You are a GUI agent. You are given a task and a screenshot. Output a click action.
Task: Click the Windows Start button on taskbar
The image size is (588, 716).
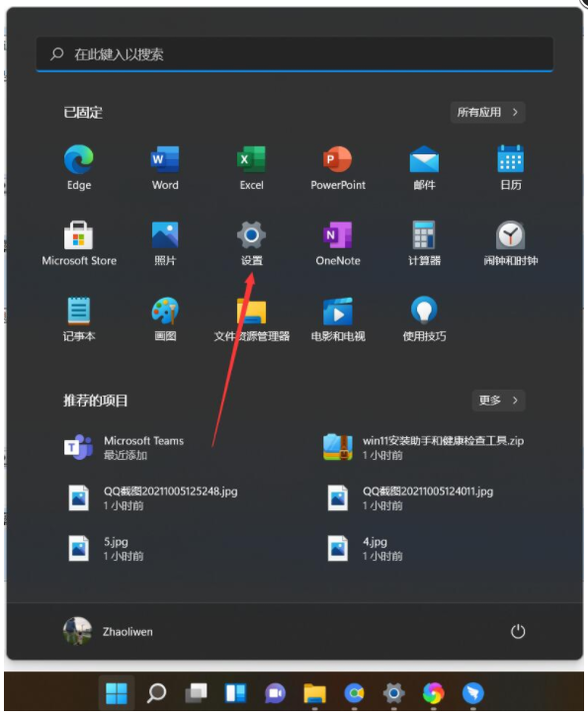tap(117, 693)
